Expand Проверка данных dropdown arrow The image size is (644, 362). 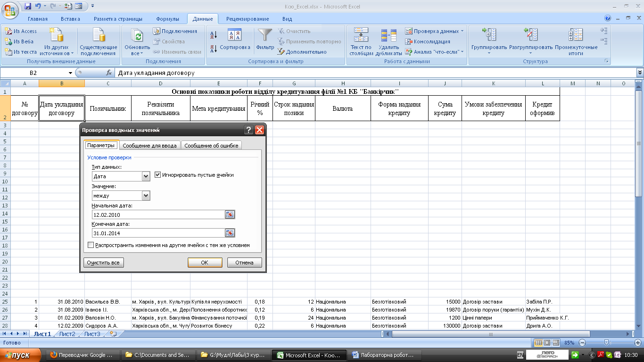tap(462, 31)
